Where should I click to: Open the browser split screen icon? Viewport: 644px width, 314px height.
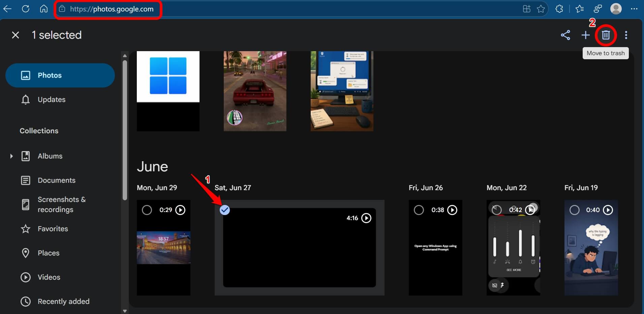(527, 9)
